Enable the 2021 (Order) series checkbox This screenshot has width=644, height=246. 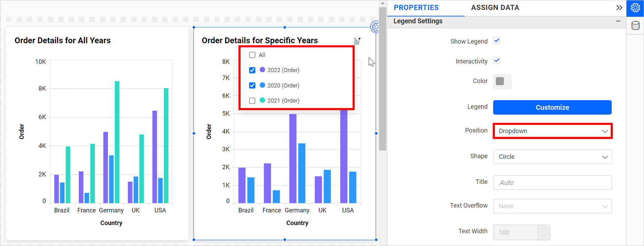point(252,101)
